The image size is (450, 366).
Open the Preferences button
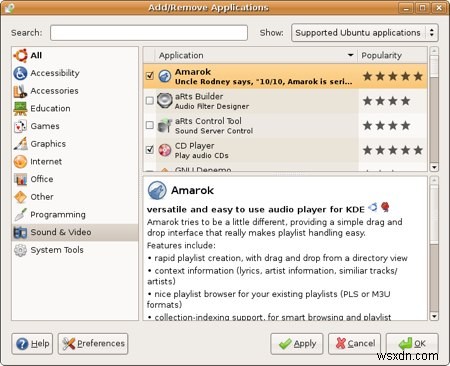[93, 344]
